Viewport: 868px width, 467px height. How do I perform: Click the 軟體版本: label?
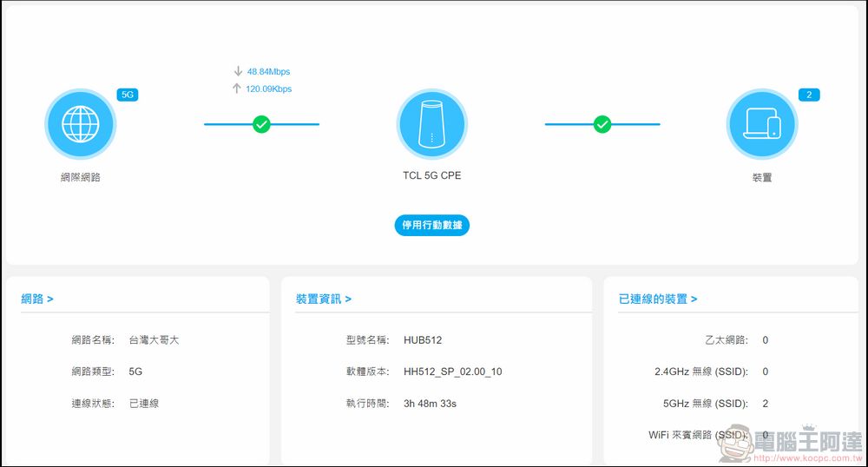tap(367, 372)
